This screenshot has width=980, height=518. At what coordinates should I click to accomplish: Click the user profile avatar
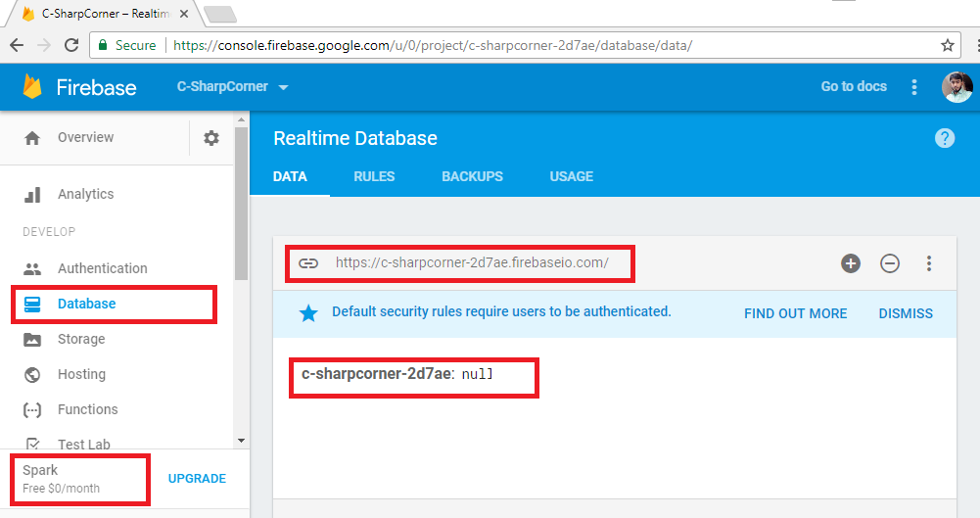click(957, 87)
